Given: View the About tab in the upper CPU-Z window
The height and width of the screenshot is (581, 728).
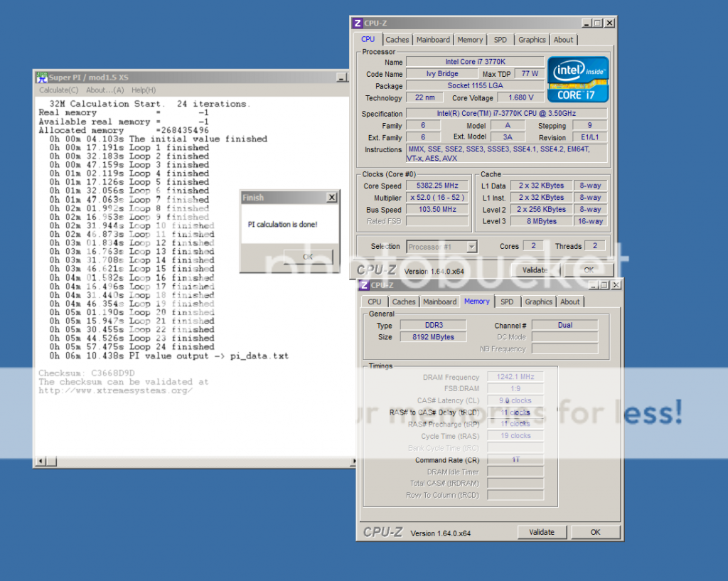Looking at the screenshot, I should coord(564,39).
